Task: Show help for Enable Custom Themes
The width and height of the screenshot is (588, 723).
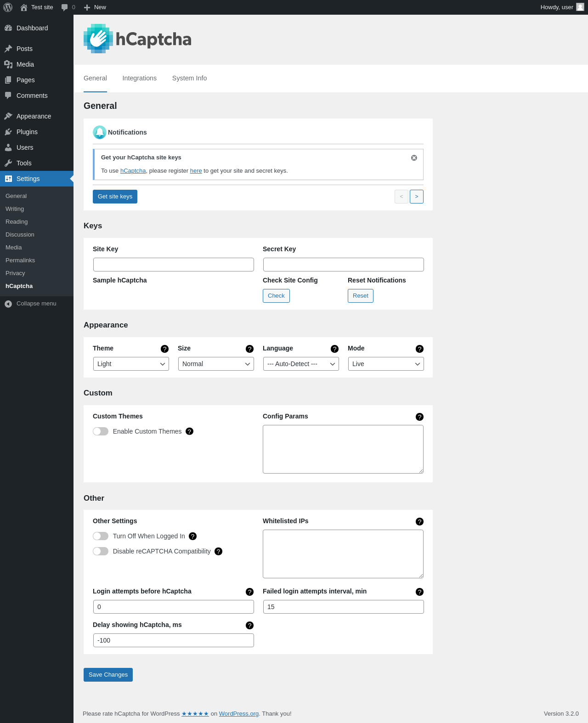Action: 190,431
